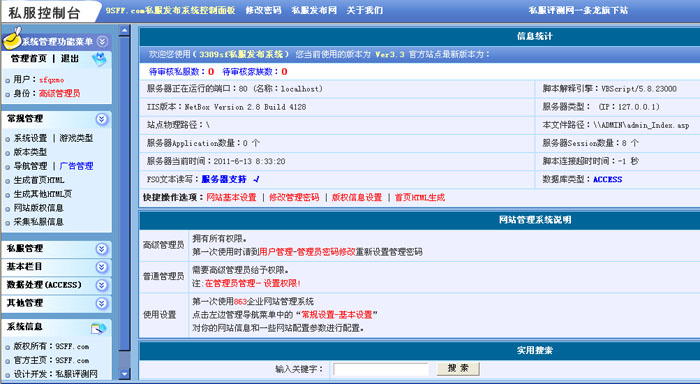Click the blue user icon next to 退出
The image size is (700, 384).
[99, 59]
